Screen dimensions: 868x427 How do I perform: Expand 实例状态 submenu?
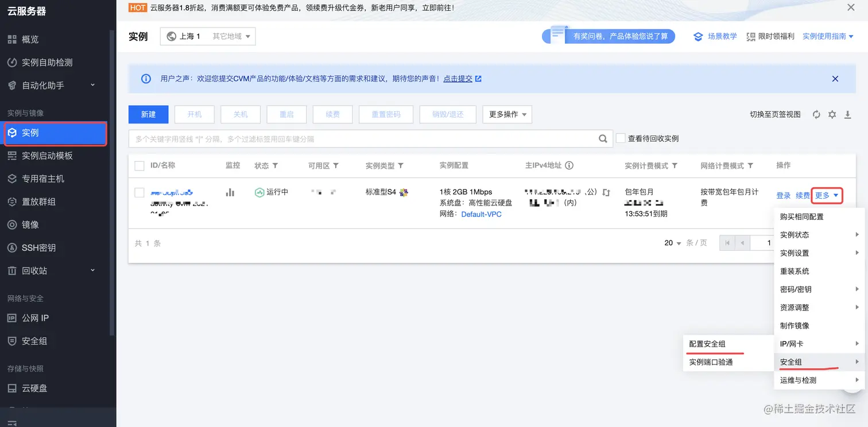(819, 235)
